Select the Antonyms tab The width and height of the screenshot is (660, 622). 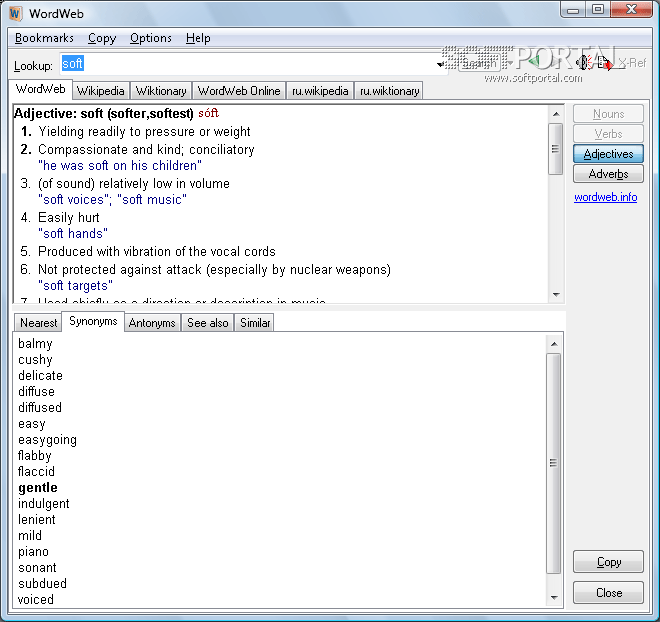click(152, 323)
